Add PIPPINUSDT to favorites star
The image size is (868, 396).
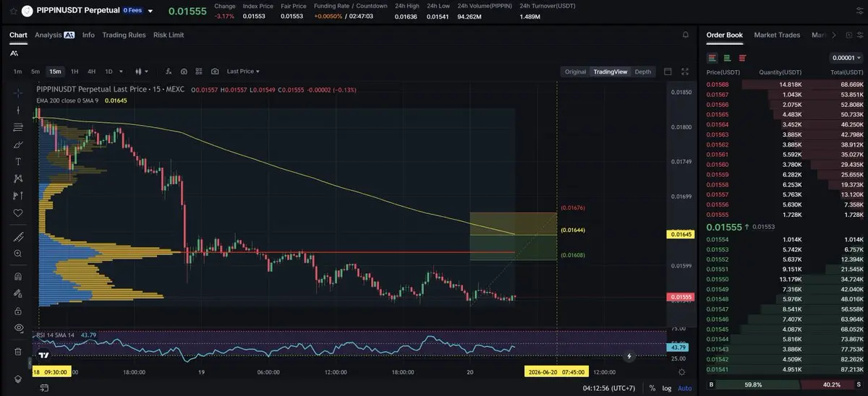click(x=13, y=11)
